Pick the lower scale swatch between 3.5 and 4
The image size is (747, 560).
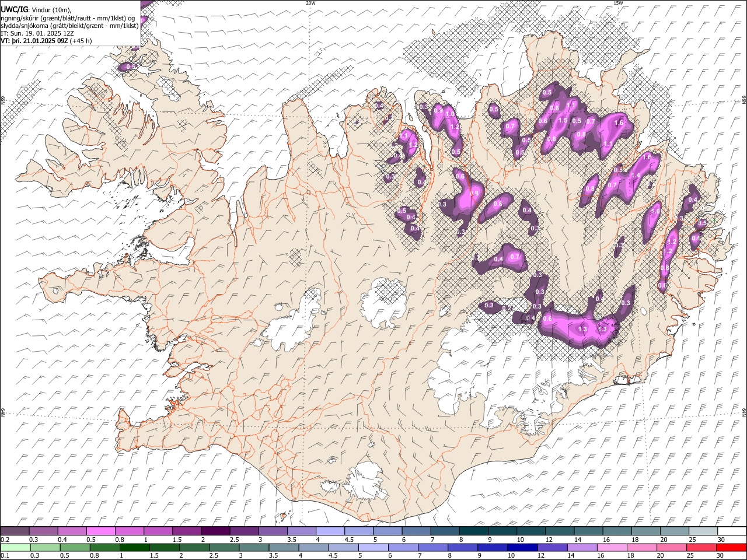283,548
